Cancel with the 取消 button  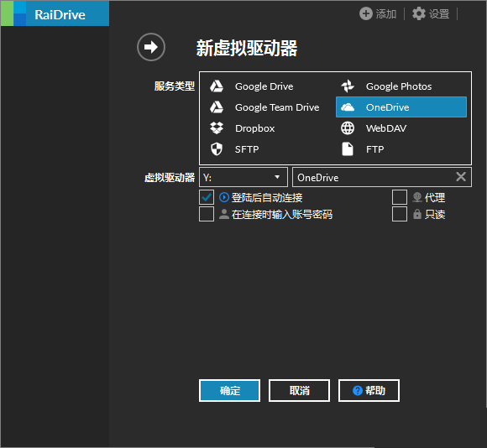click(x=299, y=391)
